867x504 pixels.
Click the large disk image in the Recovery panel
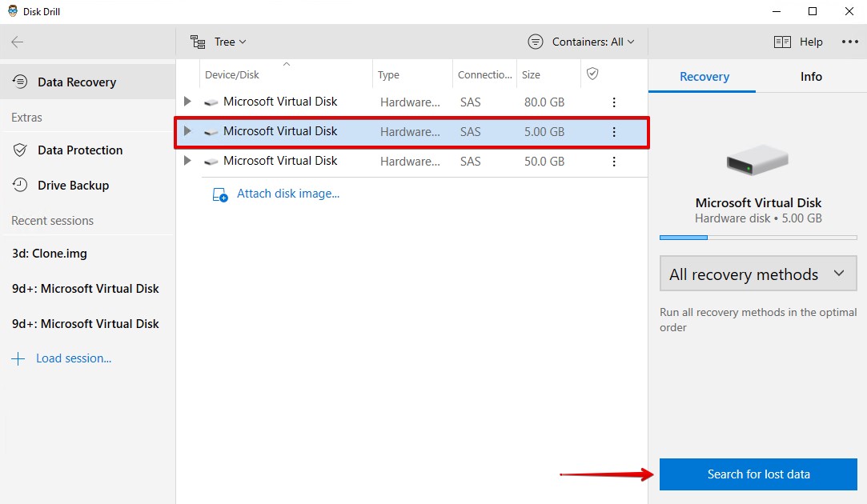(x=757, y=160)
